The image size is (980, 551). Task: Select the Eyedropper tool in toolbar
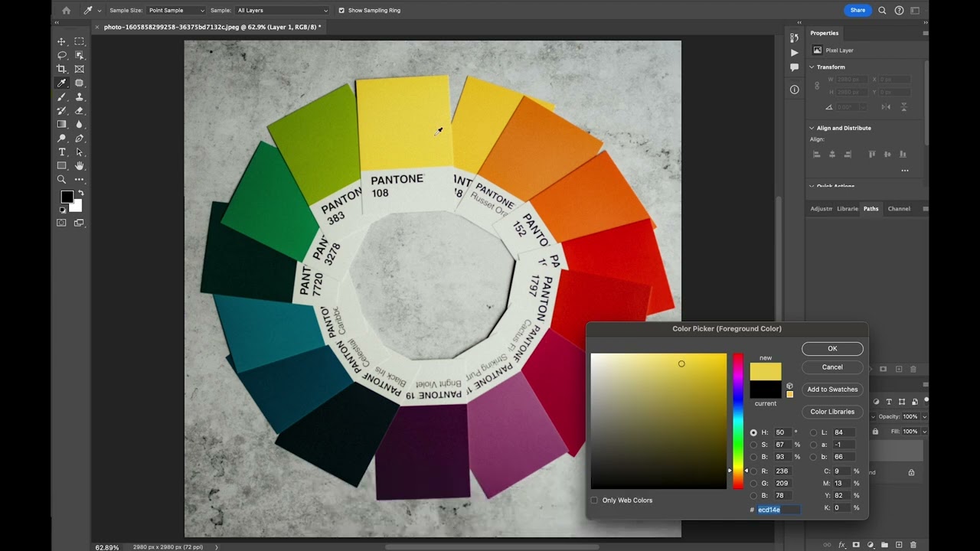coord(61,83)
